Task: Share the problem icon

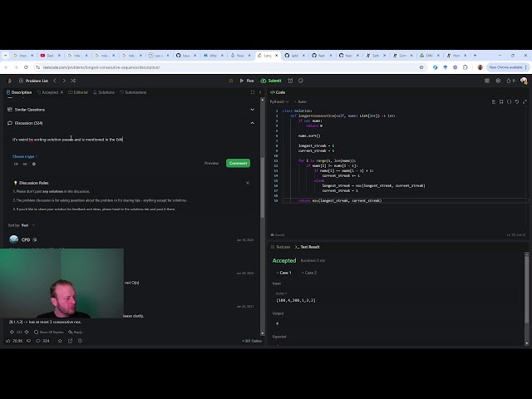Action: pyautogui.click(x=70, y=341)
